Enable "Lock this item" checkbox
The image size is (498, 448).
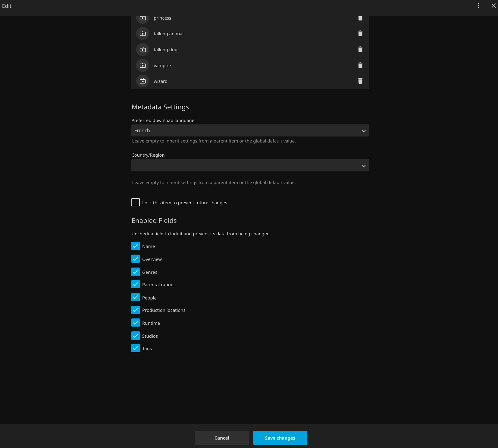coord(136,202)
